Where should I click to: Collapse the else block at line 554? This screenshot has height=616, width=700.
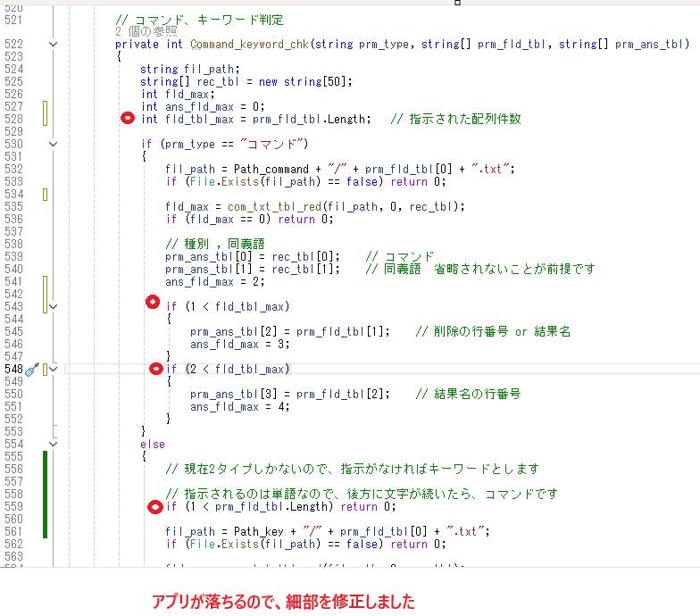[53, 444]
